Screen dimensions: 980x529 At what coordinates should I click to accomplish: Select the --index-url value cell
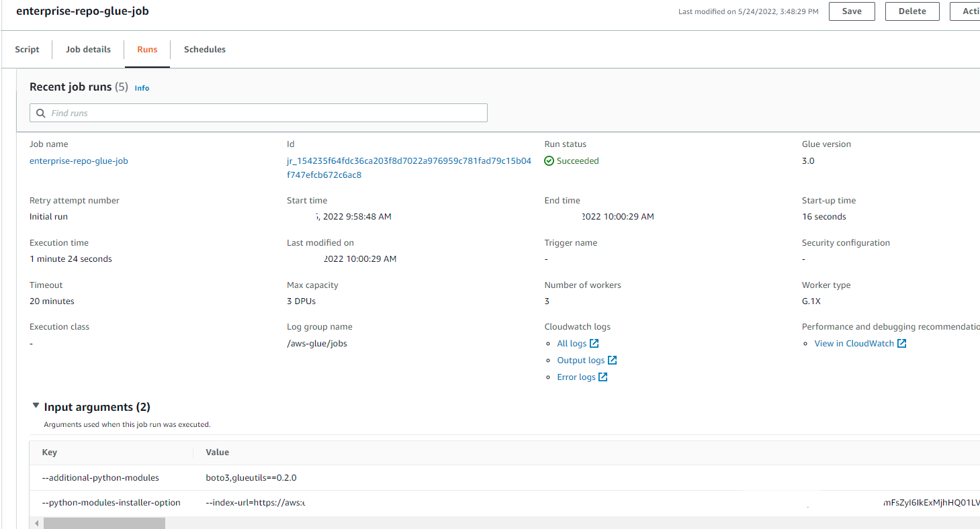point(255,503)
